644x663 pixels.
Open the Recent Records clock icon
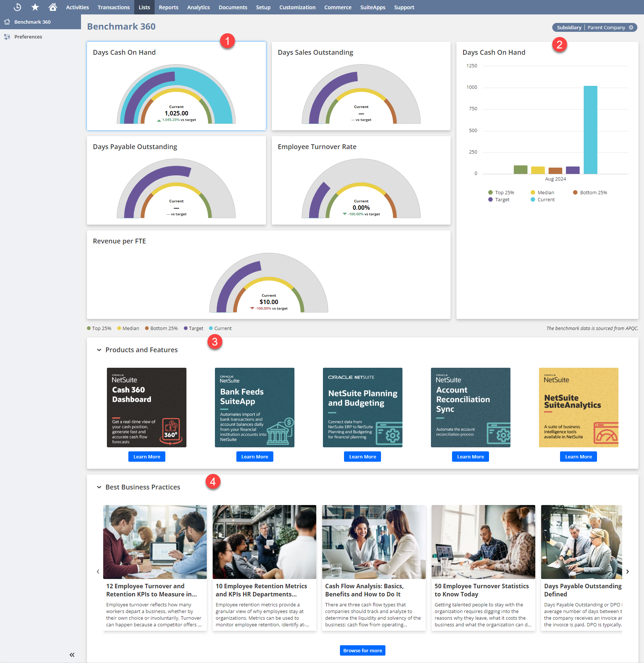coord(17,7)
